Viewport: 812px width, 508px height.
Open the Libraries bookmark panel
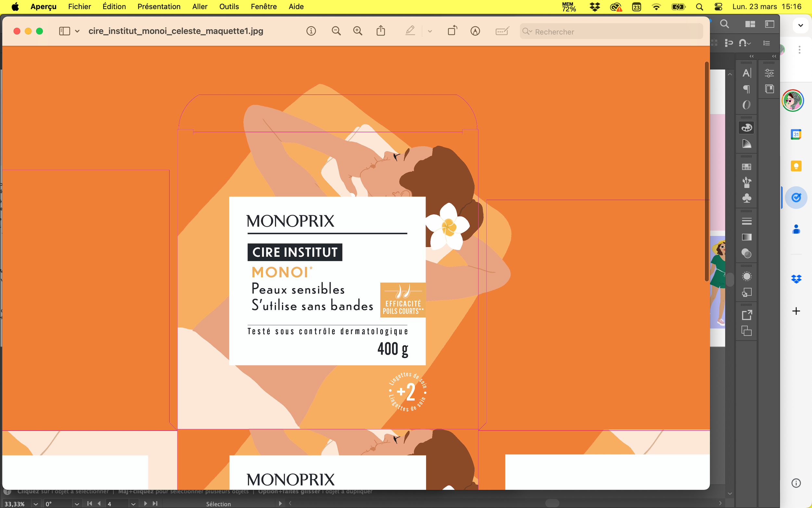(769, 89)
